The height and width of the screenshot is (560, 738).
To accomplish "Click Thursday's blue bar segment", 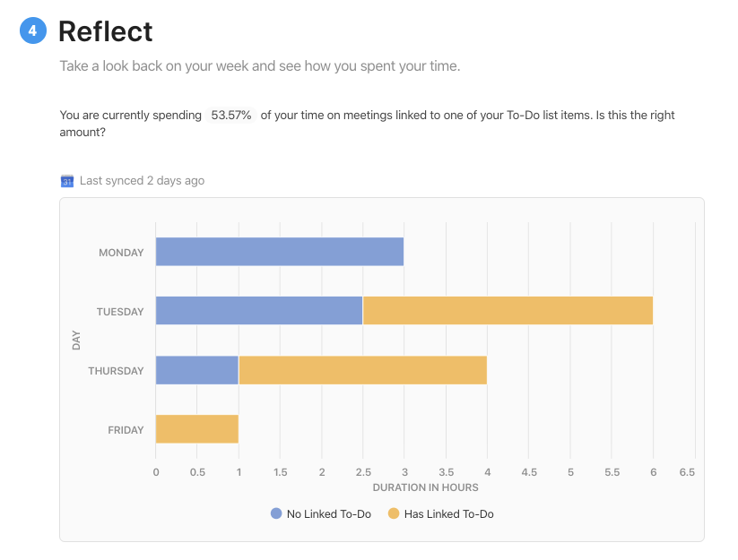I will (x=196, y=371).
